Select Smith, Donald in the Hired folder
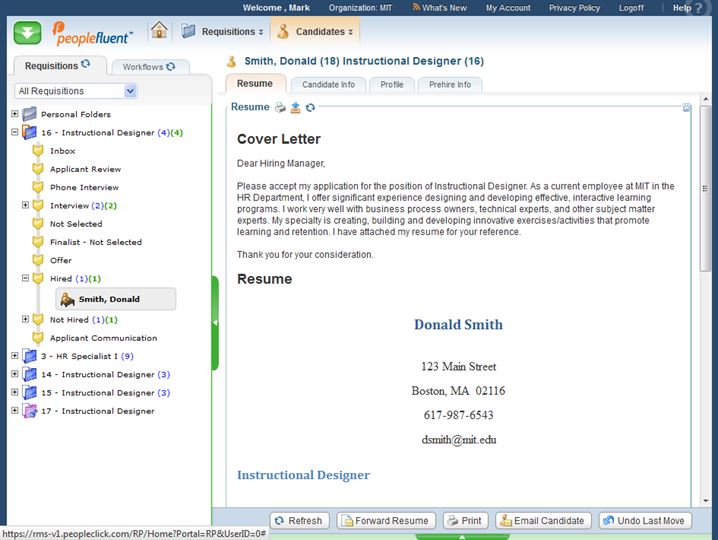The image size is (718, 540). [109, 299]
